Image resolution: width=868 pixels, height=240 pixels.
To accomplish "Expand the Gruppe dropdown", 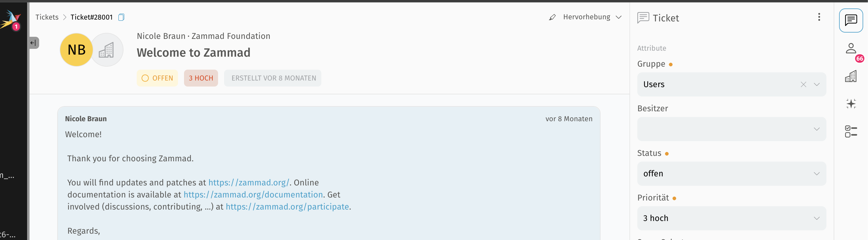I will click(x=817, y=85).
